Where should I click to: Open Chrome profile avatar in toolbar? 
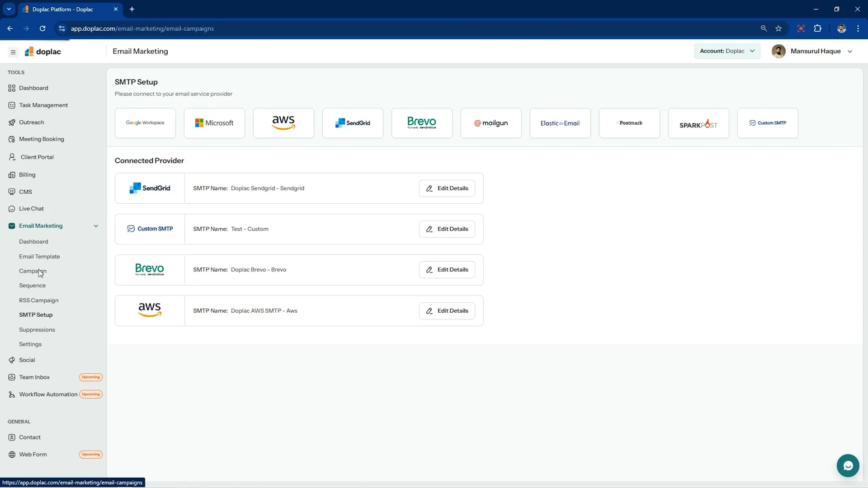pyautogui.click(x=841, y=28)
